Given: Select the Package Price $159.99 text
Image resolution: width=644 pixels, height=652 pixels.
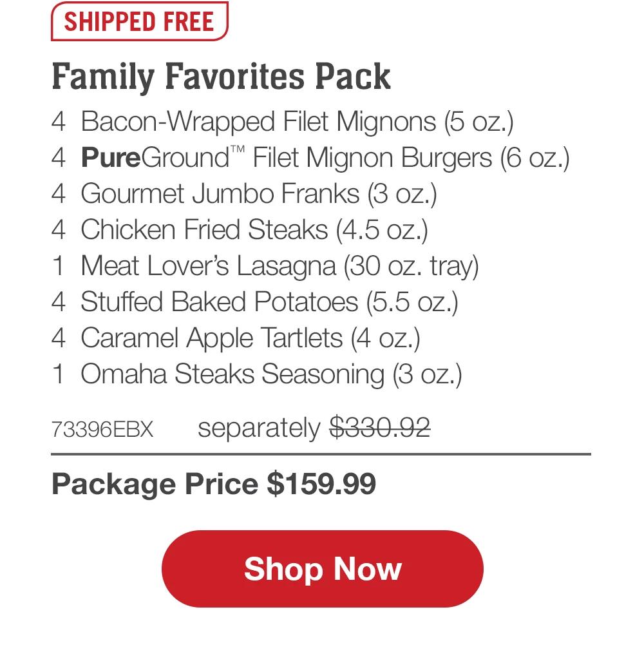Looking at the screenshot, I should (216, 483).
